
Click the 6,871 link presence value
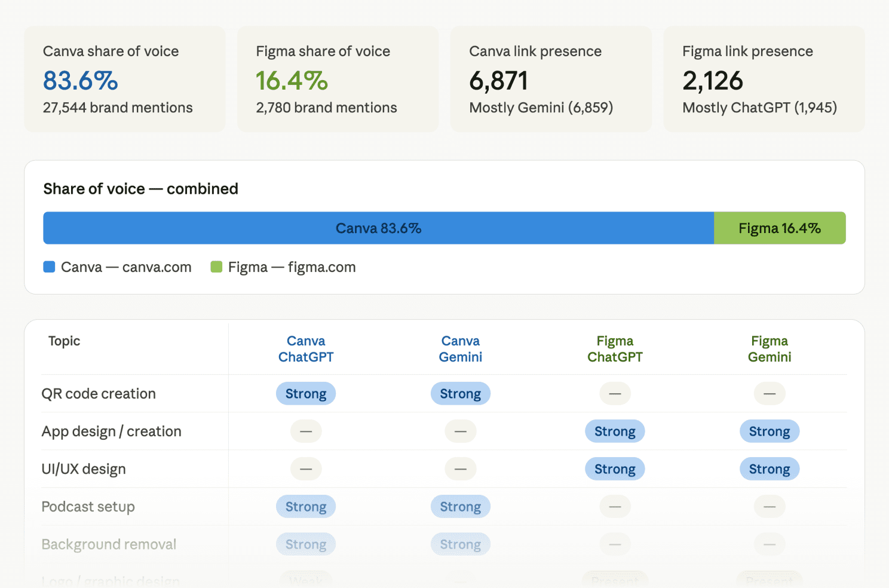tap(499, 81)
